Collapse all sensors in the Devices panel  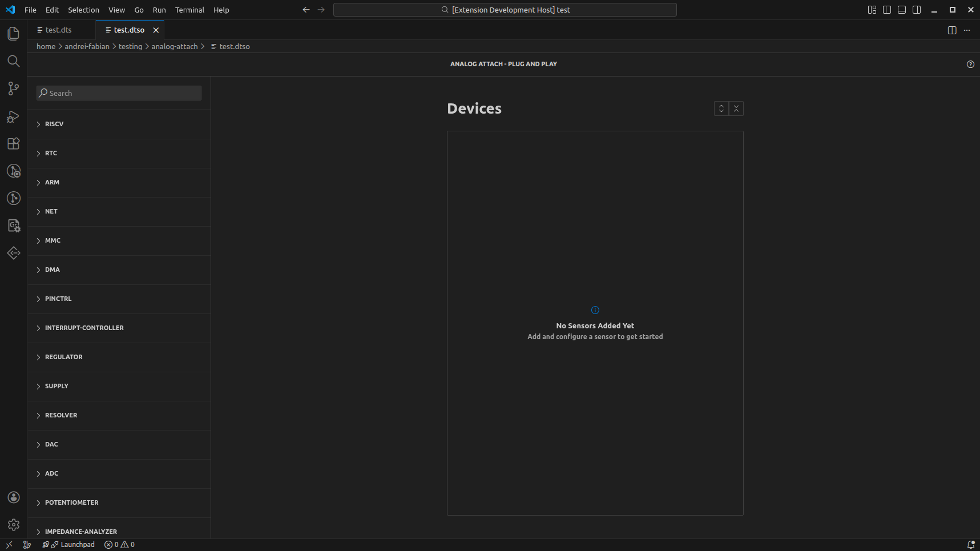pyautogui.click(x=736, y=108)
